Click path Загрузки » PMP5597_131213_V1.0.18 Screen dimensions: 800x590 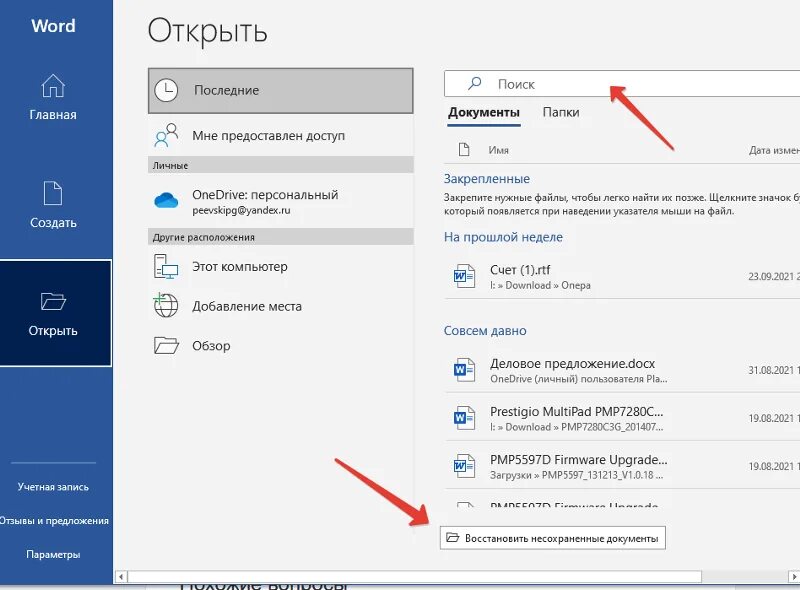pos(577,475)
